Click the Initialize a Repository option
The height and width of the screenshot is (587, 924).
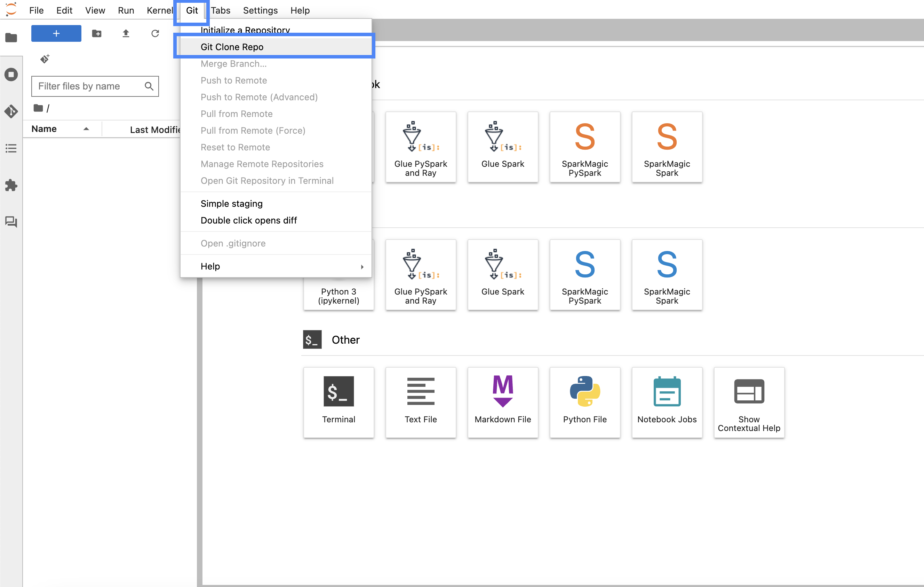[x=245, y=29]
